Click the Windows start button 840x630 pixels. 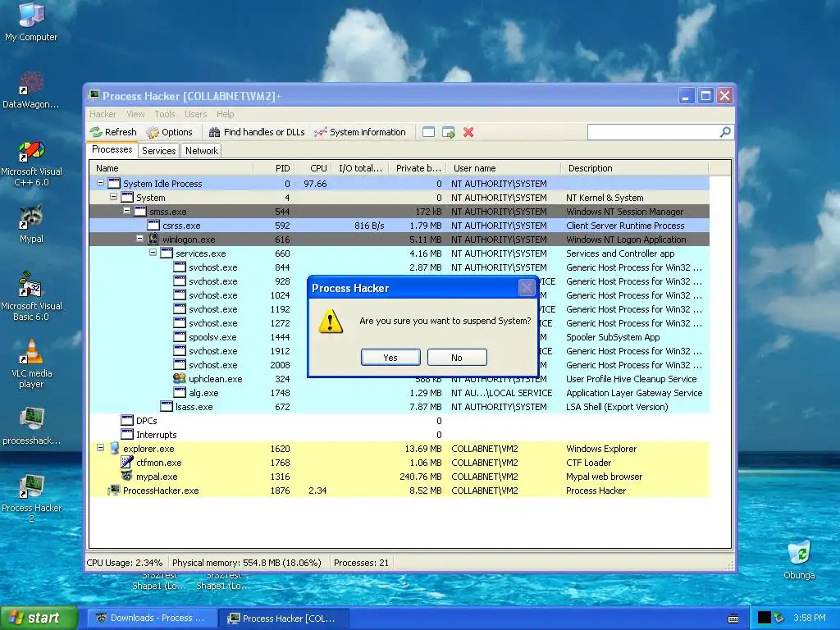tap(39, 618)
